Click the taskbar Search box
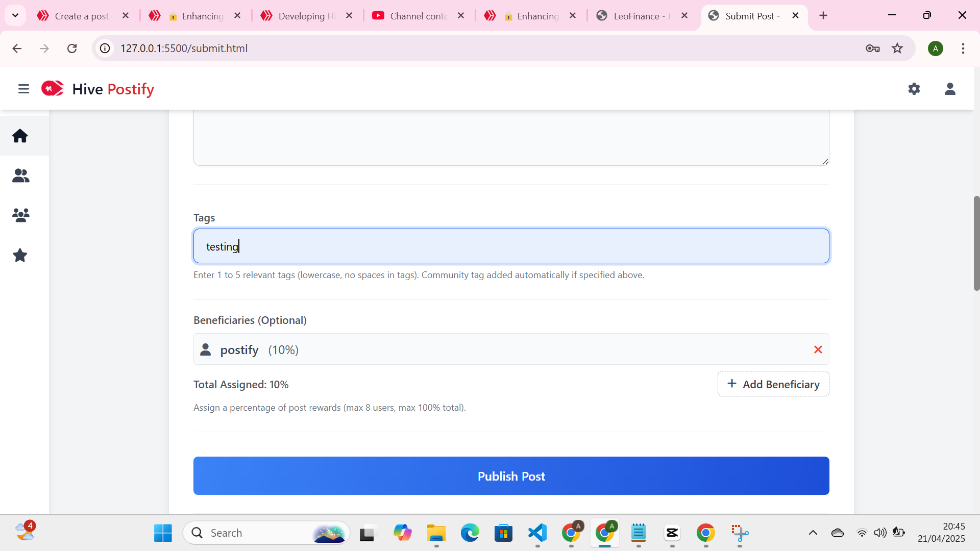This screenshot has height=551, width=980. coord(266,533)
